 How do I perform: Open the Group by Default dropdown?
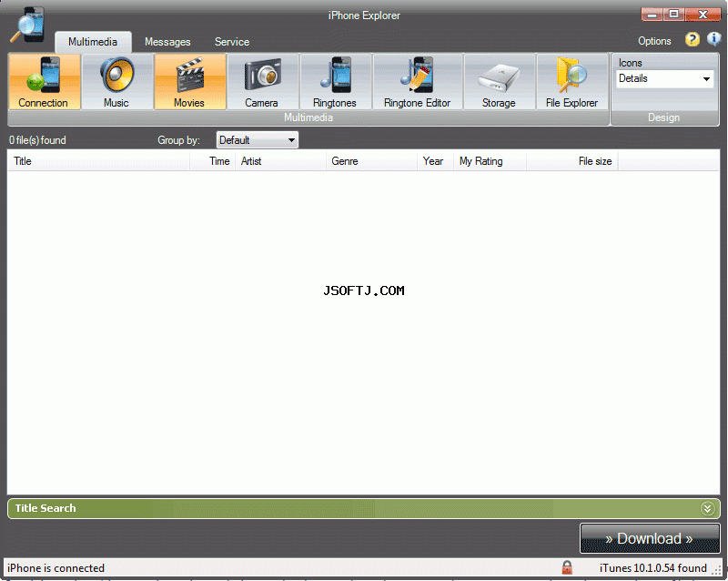tap(258, 140)
